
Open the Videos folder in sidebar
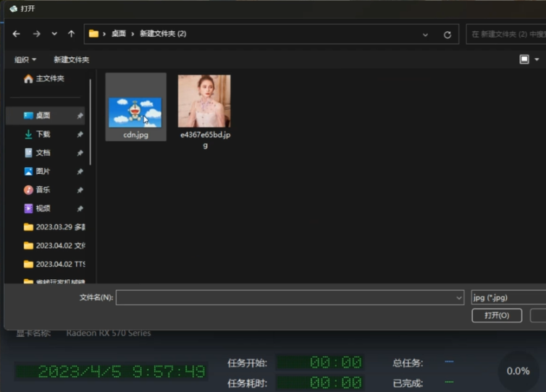point(43,208)
